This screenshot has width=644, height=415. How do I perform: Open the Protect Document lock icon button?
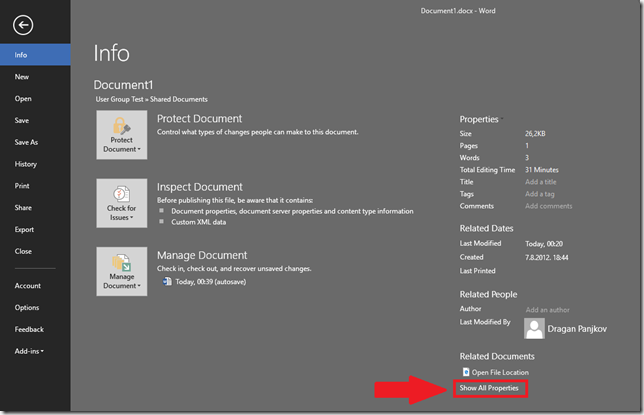122,135
